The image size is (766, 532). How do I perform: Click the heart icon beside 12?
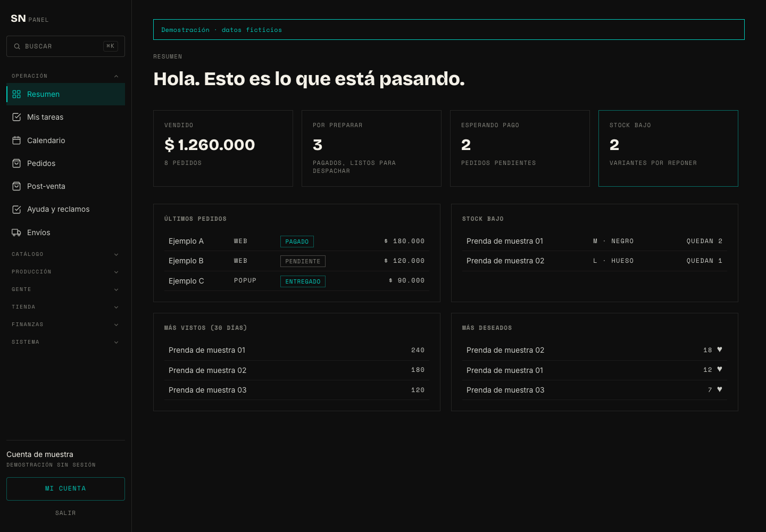pos(720,369)
